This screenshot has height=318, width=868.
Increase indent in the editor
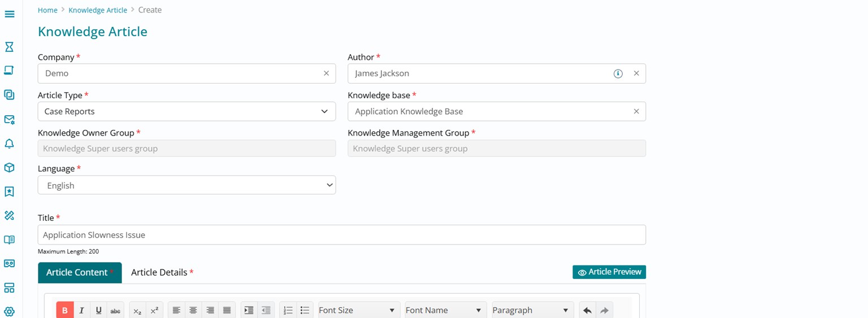point(249,310)
